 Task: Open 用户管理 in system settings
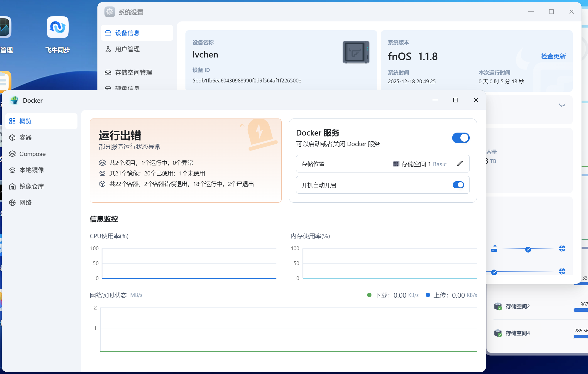(x=127, y=49)
